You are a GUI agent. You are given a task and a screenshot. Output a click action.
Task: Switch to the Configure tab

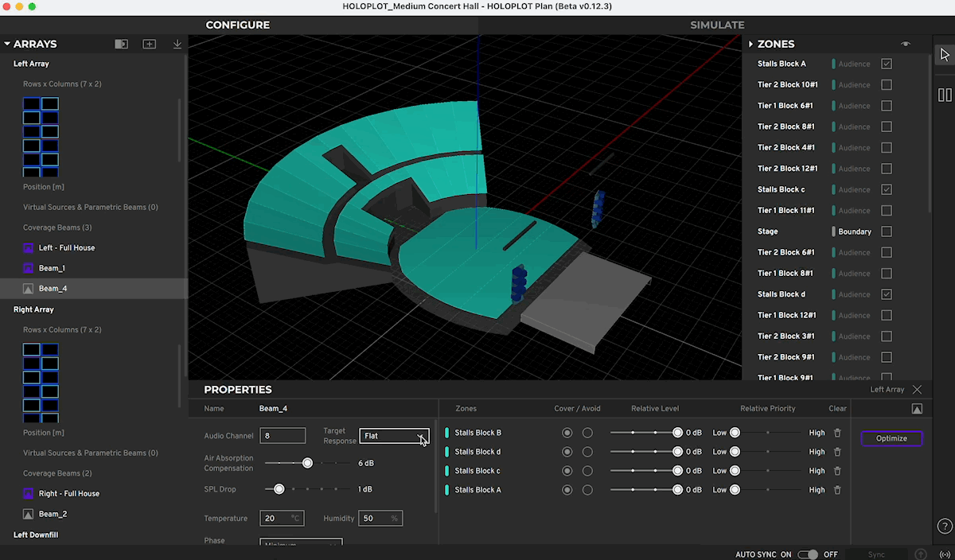coord(237,25)
